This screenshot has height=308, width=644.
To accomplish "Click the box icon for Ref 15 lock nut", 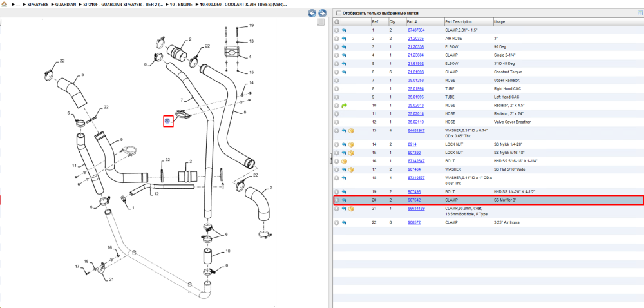I will point(351,153).
